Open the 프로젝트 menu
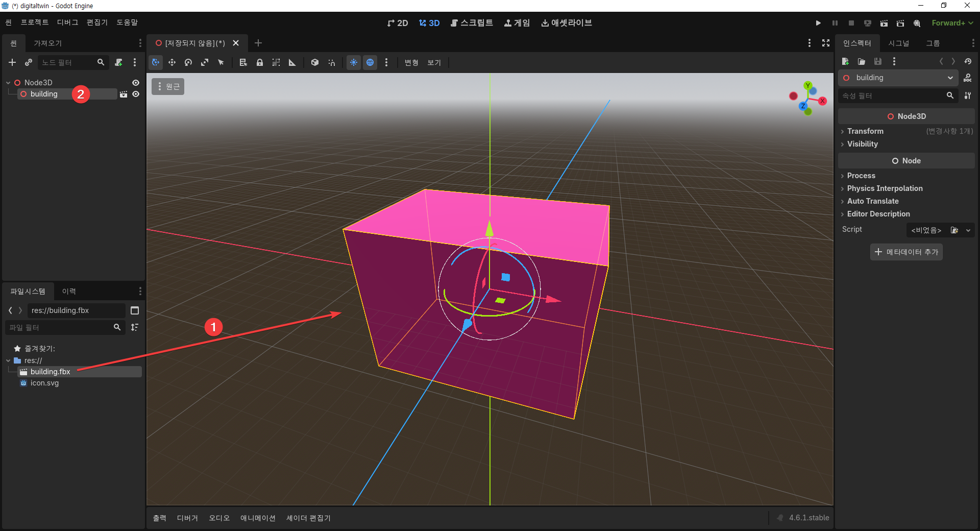980x531 pixels. [34, 22]
